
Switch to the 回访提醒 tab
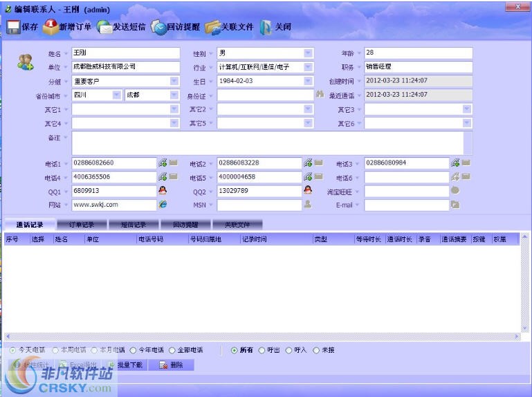click(x=185, y=225)
